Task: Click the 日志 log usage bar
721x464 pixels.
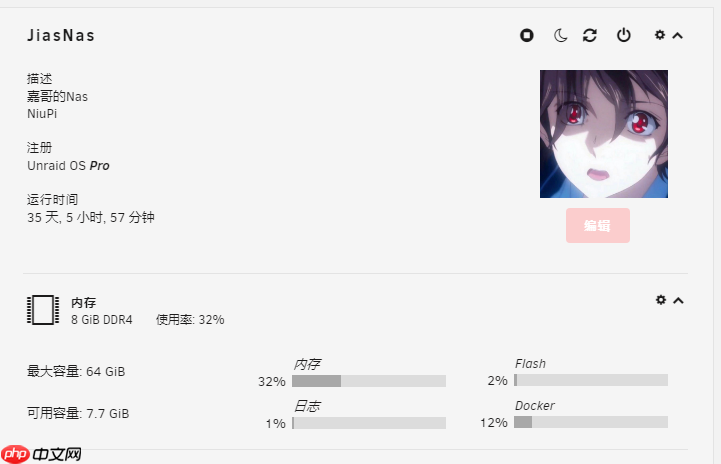Action: 369,423
